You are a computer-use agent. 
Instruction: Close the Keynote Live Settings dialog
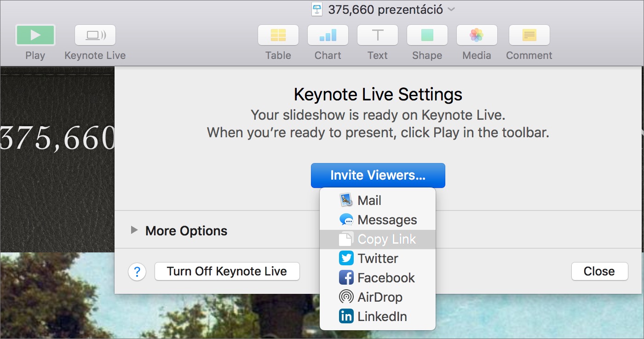pyautogui.click(x=599, y=271)
